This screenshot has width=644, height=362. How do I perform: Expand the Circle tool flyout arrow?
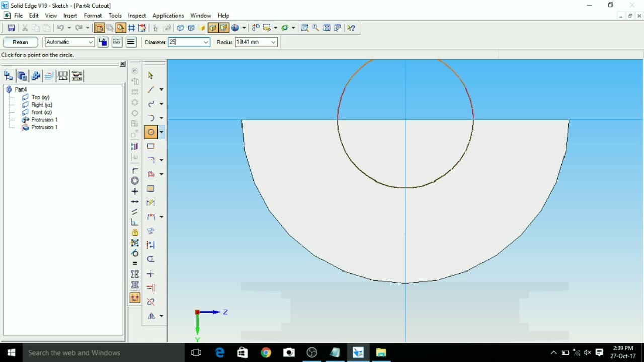tap(162, 132)
